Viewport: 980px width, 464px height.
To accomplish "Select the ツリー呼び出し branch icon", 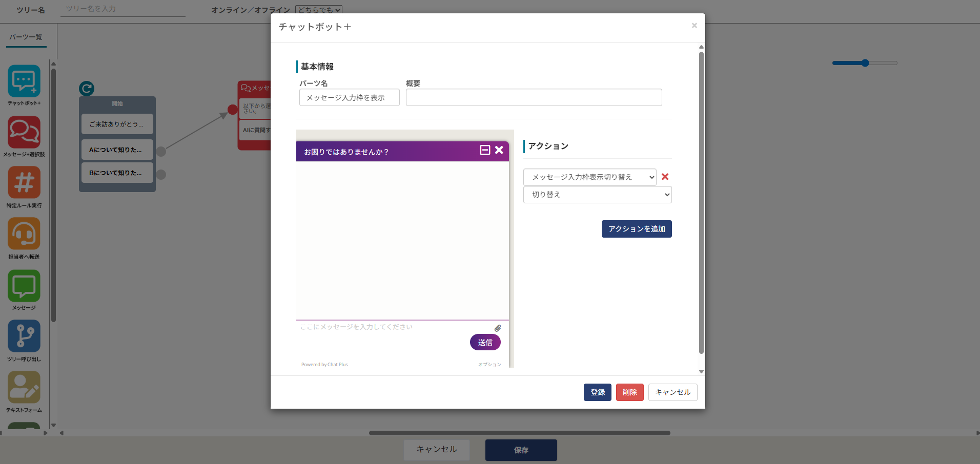I will tap(24, 336).
